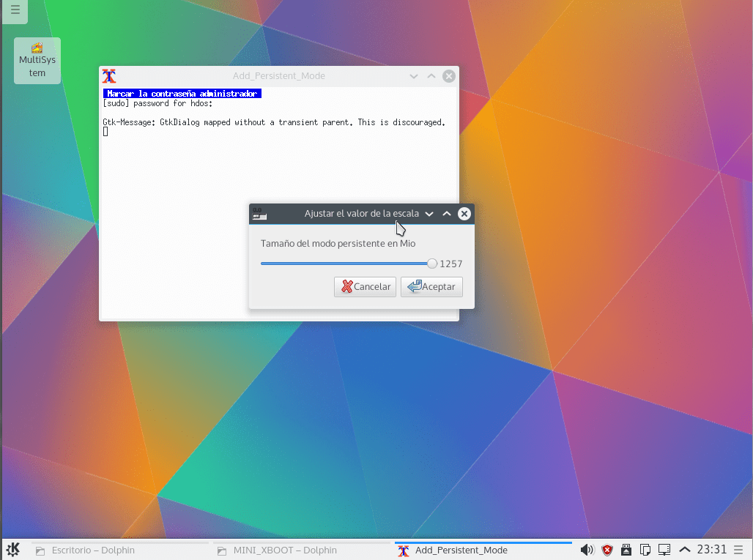753x560 pixels.
Task: Close the Add_Persistent_Mode terminal window
Action: [448, 76]
